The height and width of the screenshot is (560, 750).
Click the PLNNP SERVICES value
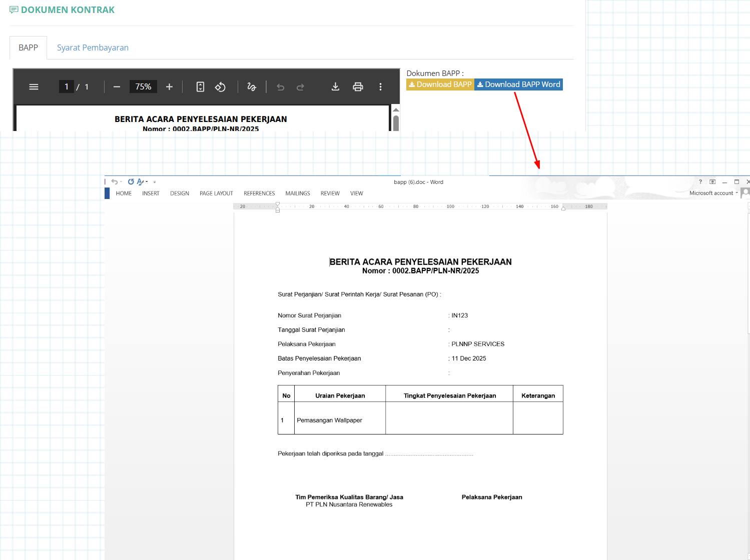pos(478,344)
